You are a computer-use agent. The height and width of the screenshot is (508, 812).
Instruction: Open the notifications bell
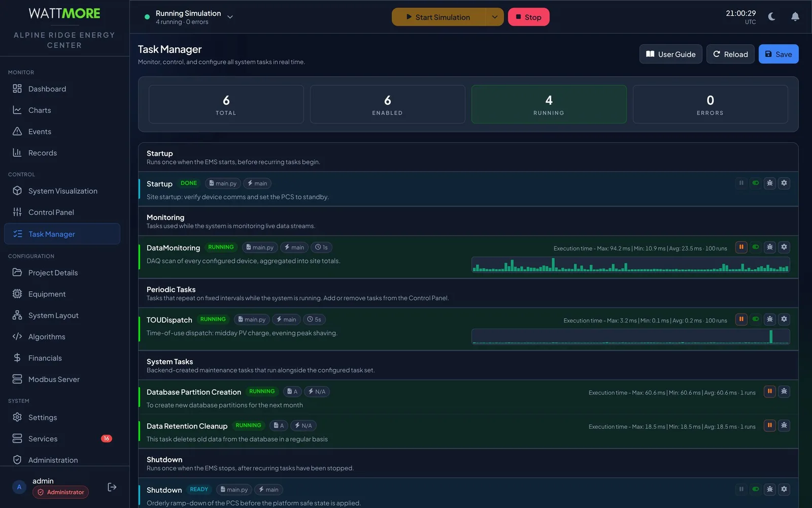(x=795, y=17)
